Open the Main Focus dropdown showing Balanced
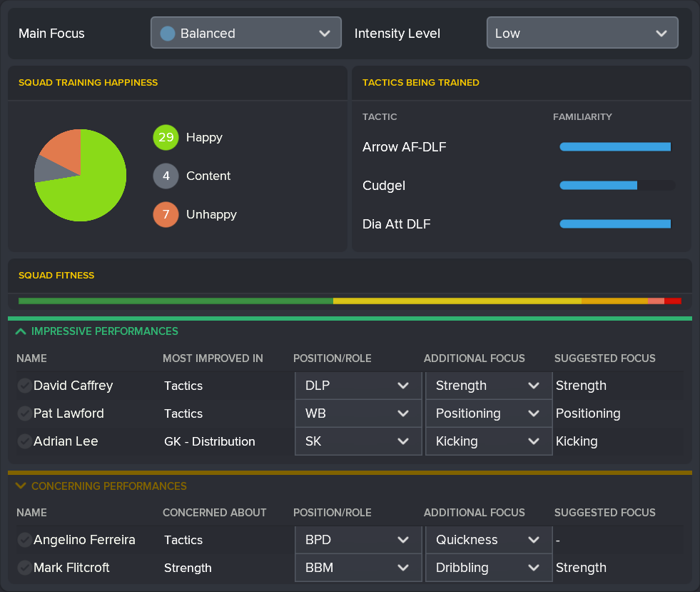 tap(245, 32)
